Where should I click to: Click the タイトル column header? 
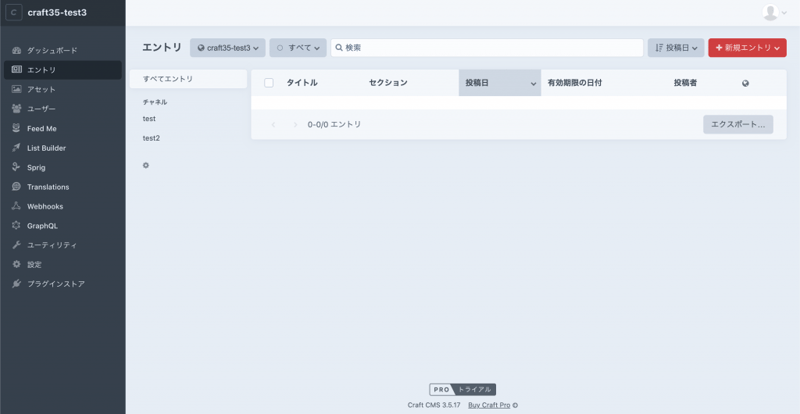pyautogui.click(x=302, y=83)
